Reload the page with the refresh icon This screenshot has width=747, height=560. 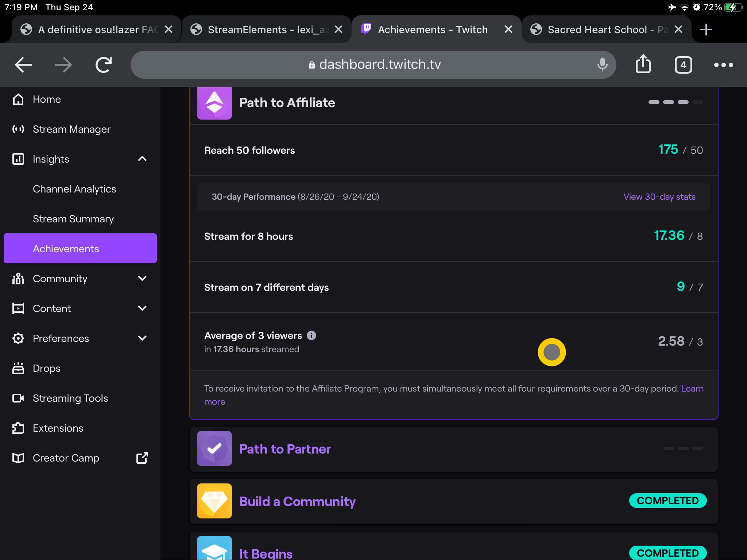(x=103, y=65)
